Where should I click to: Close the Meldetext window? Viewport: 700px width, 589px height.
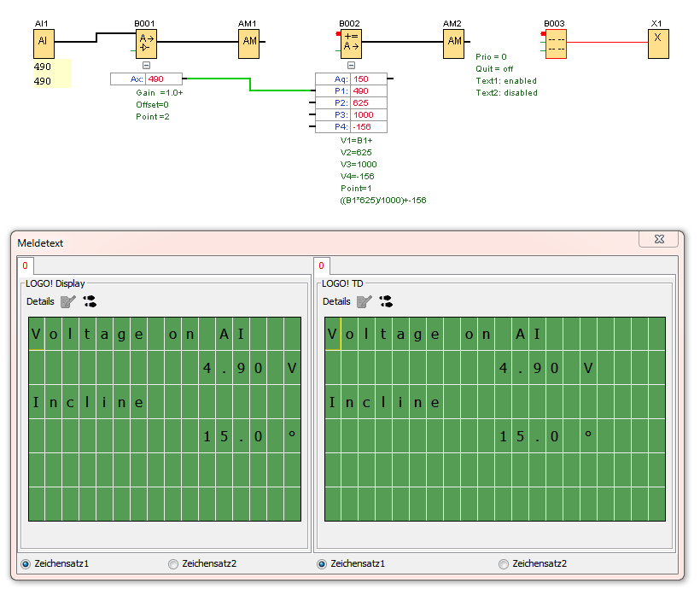coord(659,240)
